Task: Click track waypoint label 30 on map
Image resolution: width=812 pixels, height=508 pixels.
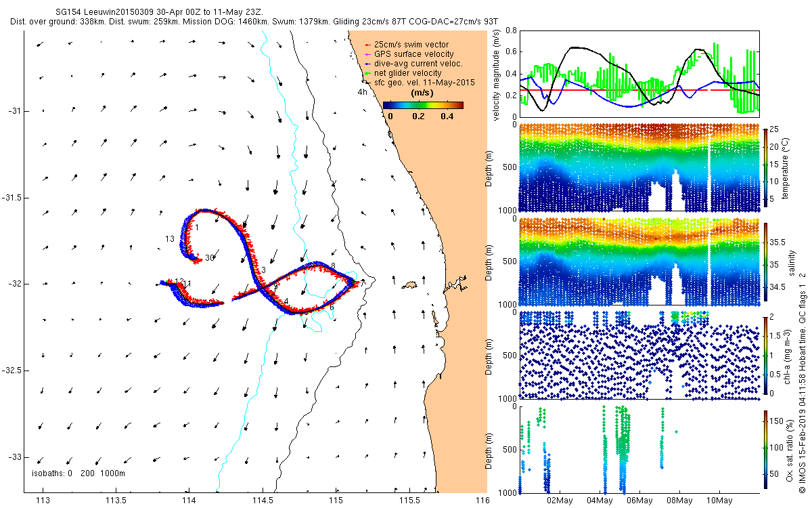Action: [x=210, y=258]
